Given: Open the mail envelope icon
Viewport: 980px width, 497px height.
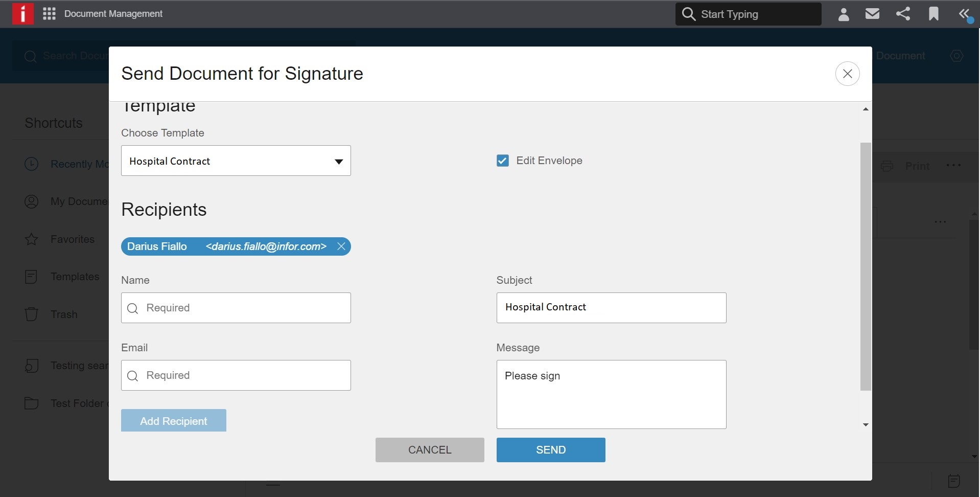Looking at the screenshot, I should (x=873, y=14).
